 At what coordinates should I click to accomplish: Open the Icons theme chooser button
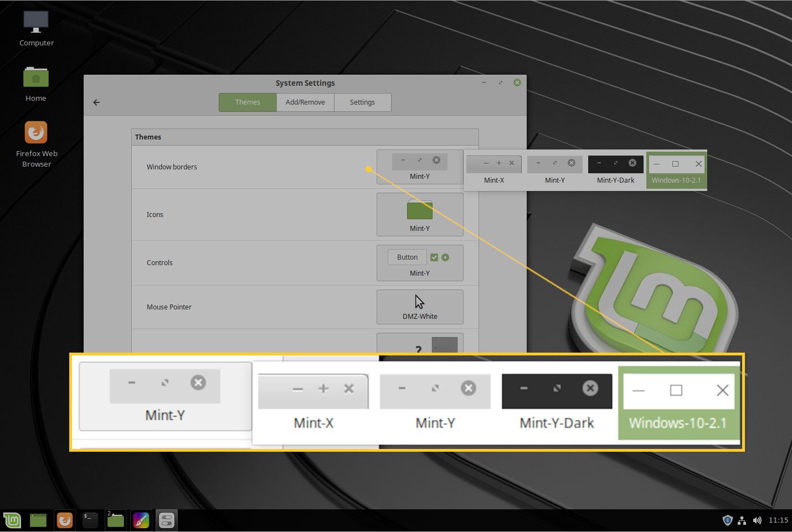point(420,214)
